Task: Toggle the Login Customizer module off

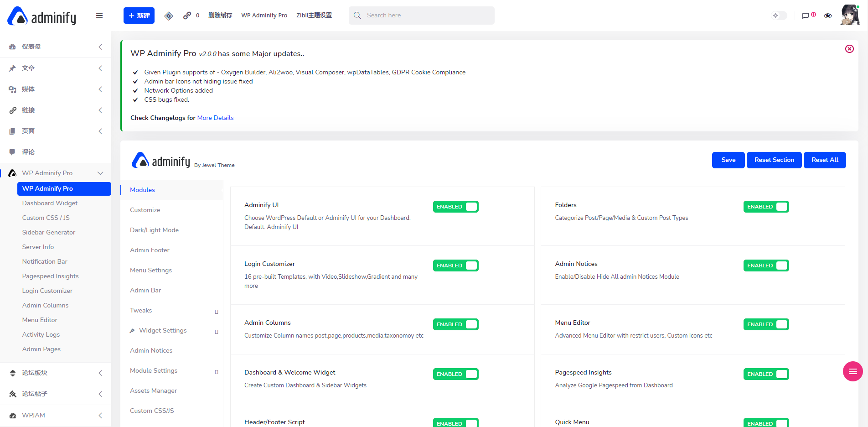Action: point(456,266)
